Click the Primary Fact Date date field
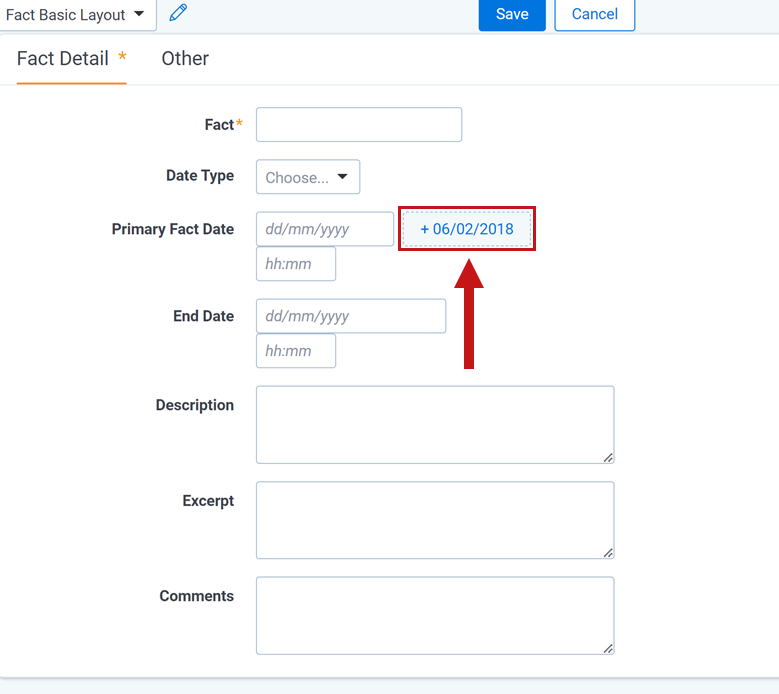This screenshot has width=779, height=694. coord(325,229)
